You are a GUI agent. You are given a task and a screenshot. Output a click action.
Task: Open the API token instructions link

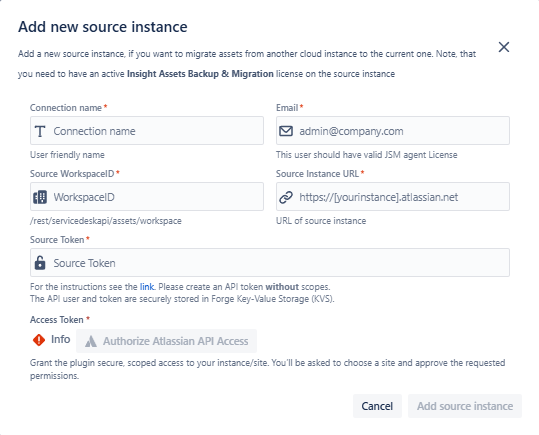147,287
